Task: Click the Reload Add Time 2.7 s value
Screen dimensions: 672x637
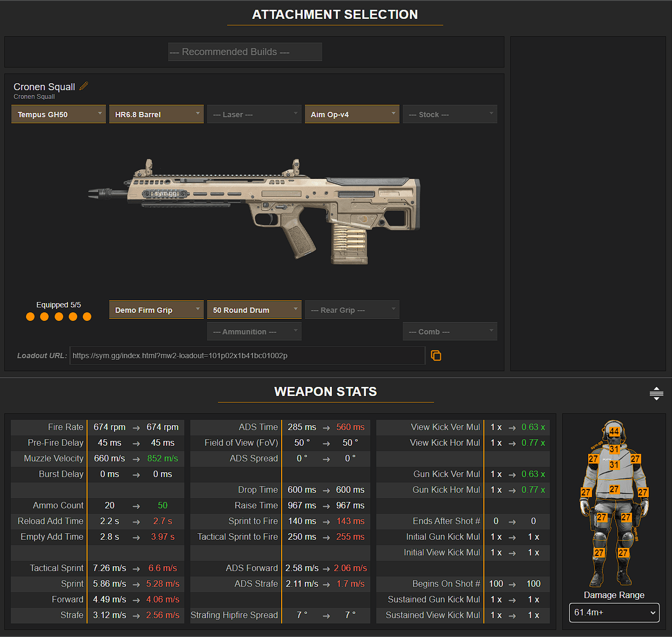Action: 162,521
